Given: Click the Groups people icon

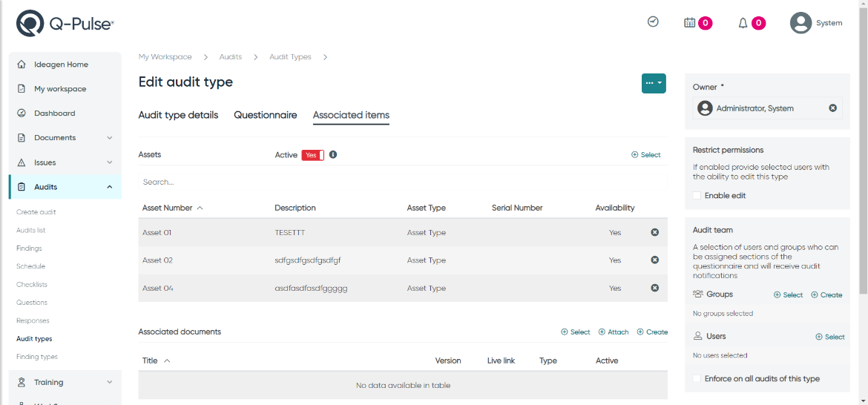Looking at the screenshot, I should pos(698,294).
